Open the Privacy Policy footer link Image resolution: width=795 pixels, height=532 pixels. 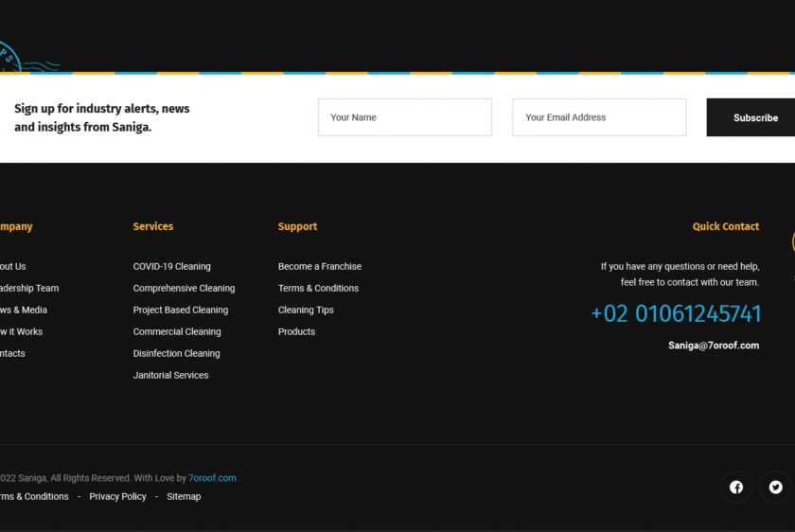[117, 496]
